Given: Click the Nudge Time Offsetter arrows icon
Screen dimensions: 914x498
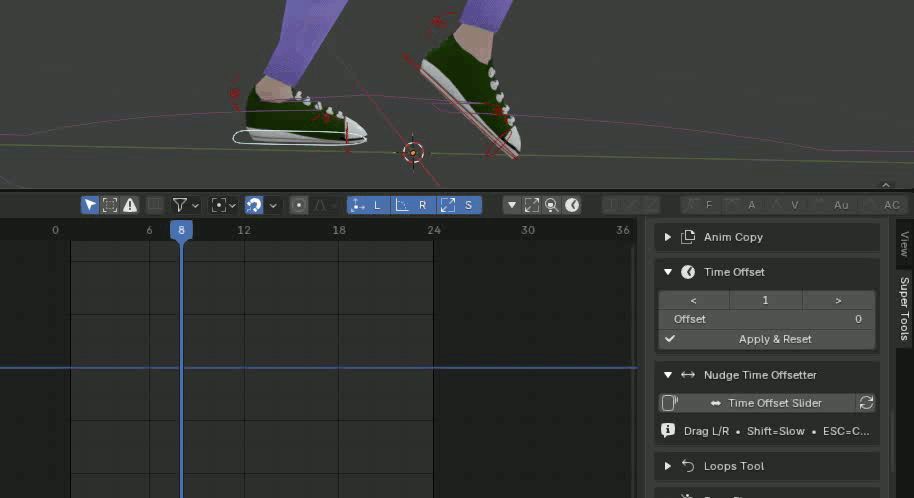Looking at the screenshot, I should [688, 375].
